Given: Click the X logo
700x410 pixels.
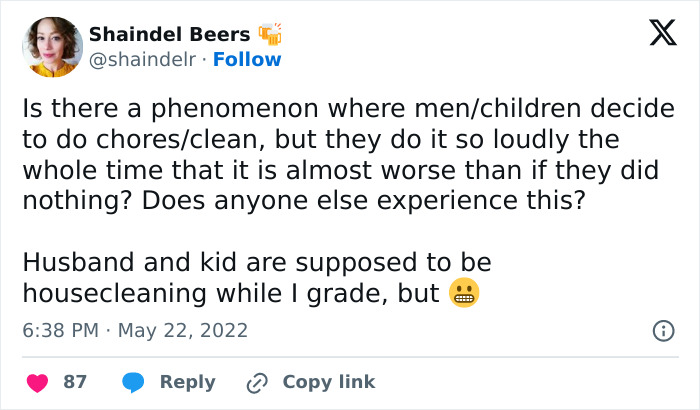Looking at the screenshot, I should (x=656, y=36).
